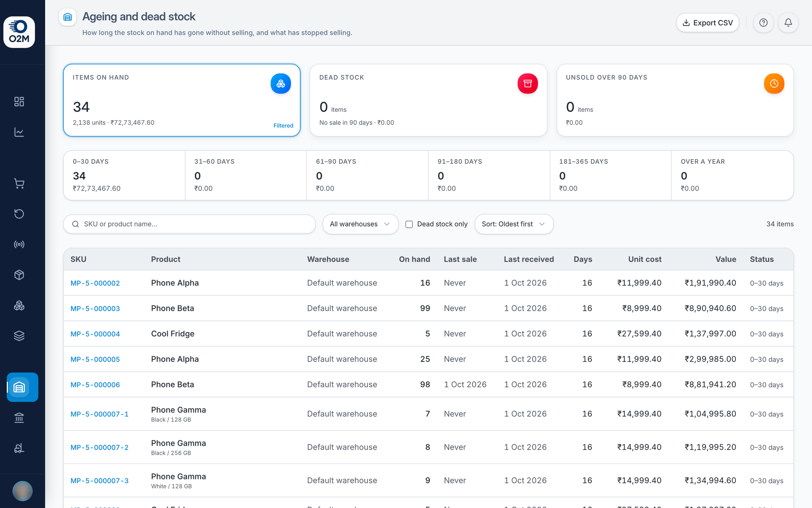The height and width of the screenshot is (508, 812).
Task: Select the Dead stock summary card
Action: (428, 100)
